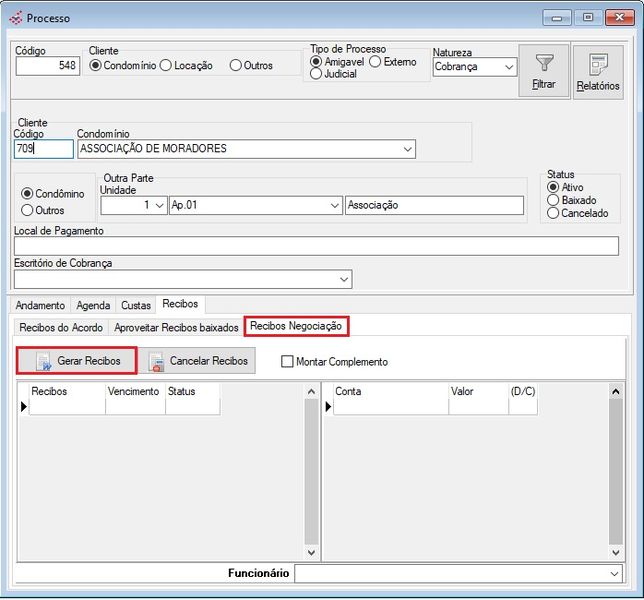Click the Cancelar Recibos button
The width and height of the screenshot is (644, 600).
[197, 361]
